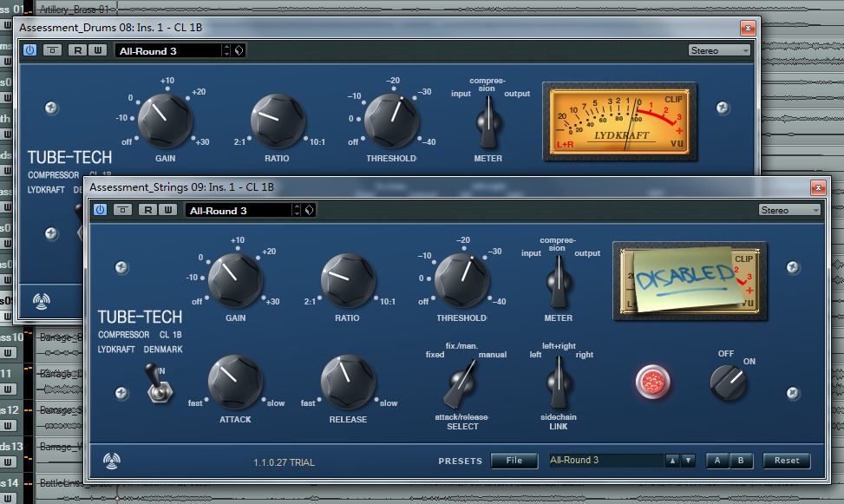Open the File presets menu

click(514, 461)
